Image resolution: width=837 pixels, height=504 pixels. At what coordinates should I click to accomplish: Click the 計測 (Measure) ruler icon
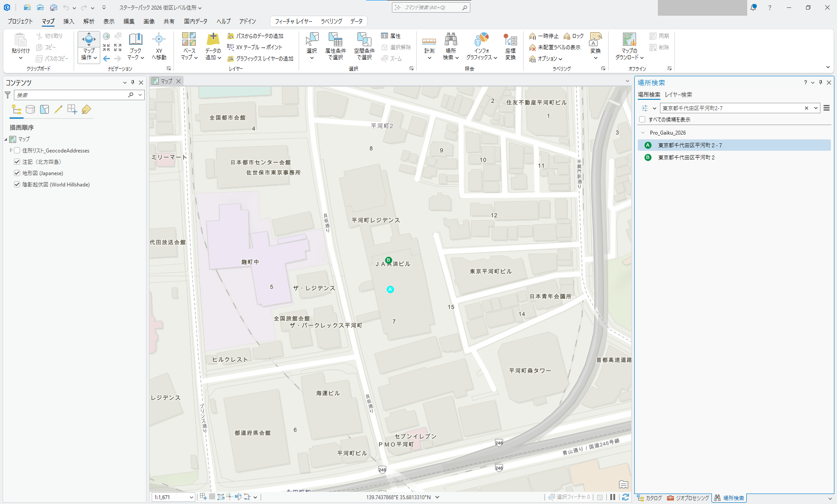click(x=429, y=41)
